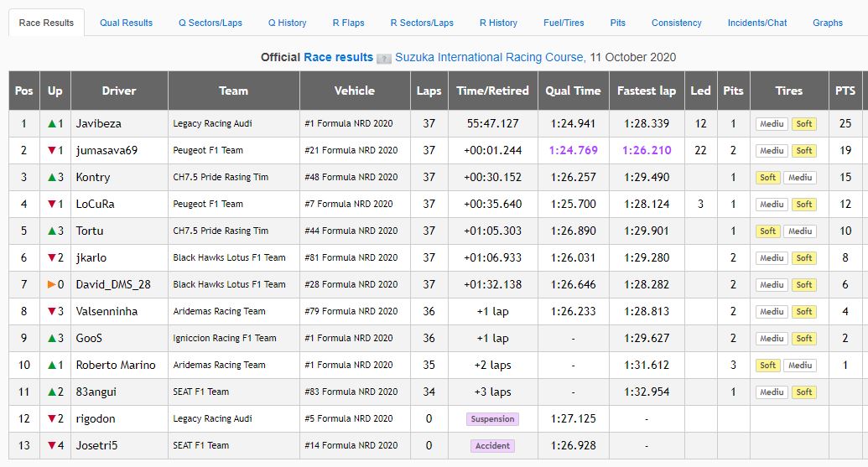Click the Suspension badge for rigodon
The height and width of the screenshot is (467, 868).
492,419
